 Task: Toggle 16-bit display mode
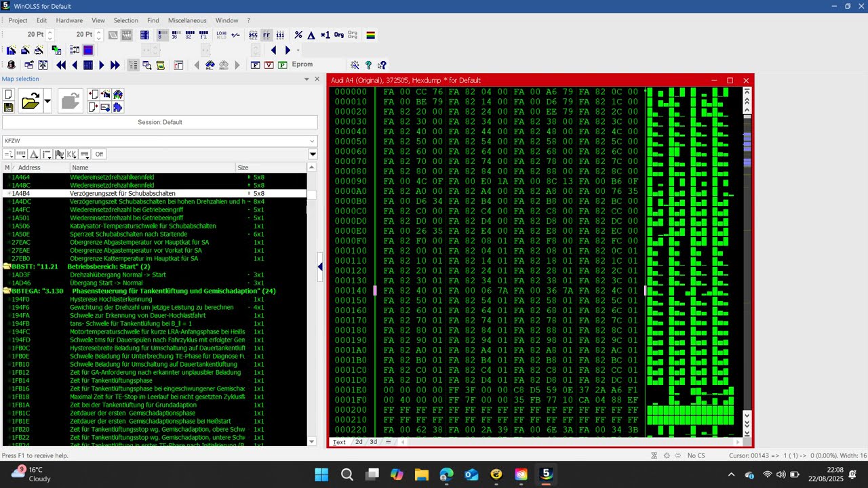point(175,35)
